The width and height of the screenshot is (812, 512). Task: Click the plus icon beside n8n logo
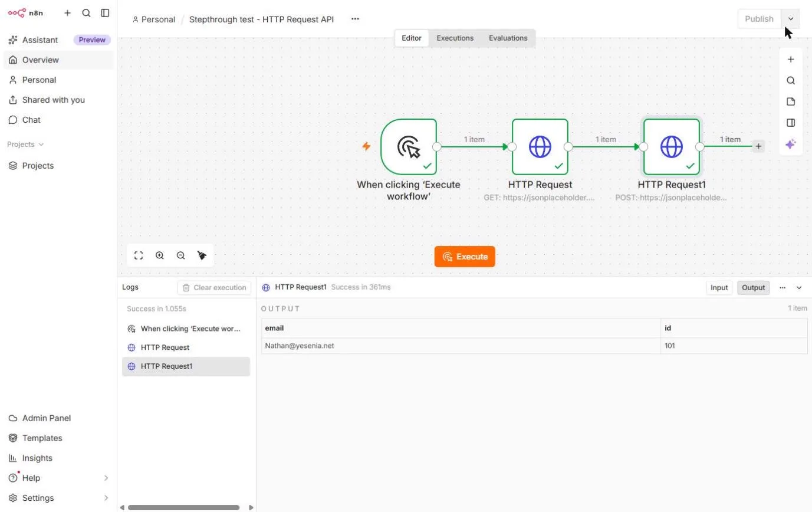67,12
